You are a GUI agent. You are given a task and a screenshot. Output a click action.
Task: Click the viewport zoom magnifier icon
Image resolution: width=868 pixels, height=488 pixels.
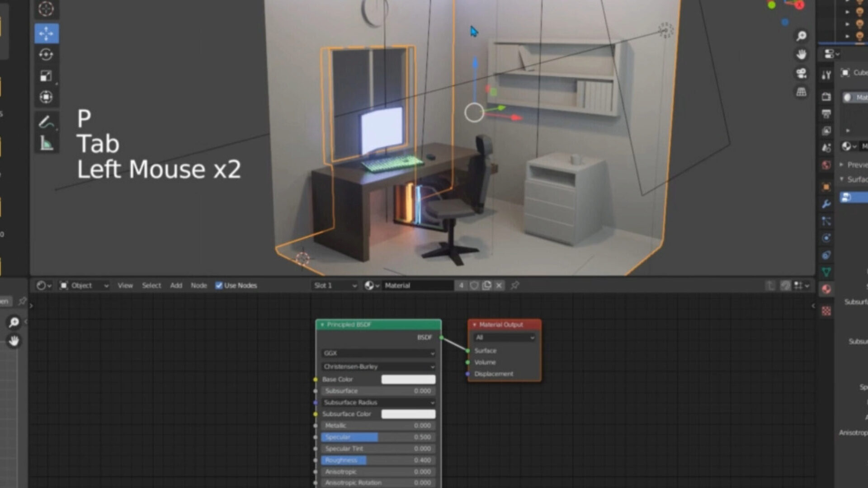coord(801,36)
